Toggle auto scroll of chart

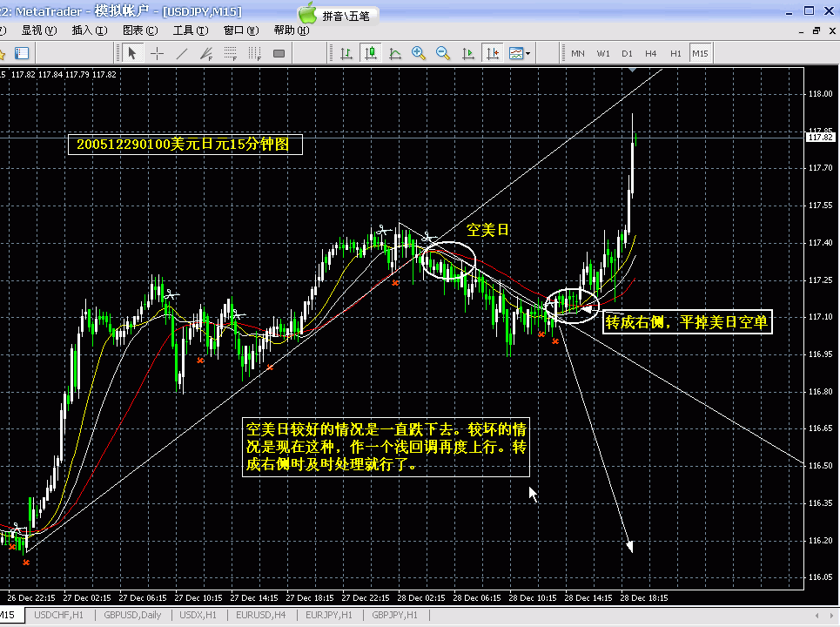tap(468, 53)
